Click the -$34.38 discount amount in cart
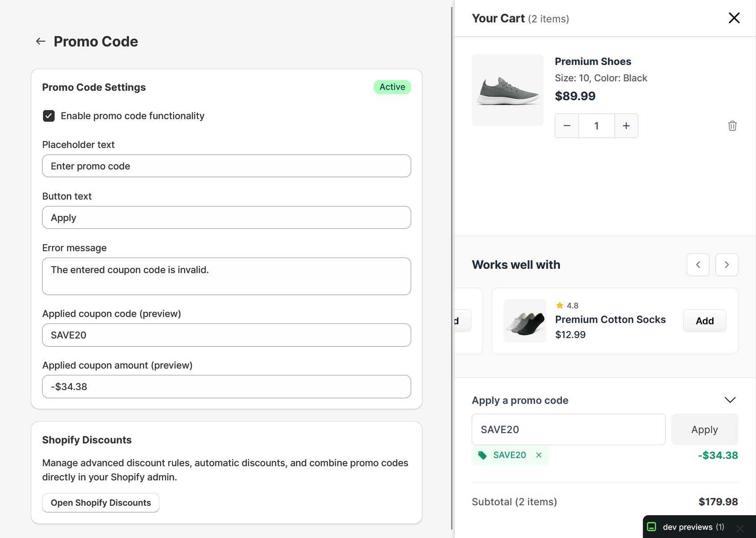The height and width of the screenshot is (538, 756). pos(718,455)
